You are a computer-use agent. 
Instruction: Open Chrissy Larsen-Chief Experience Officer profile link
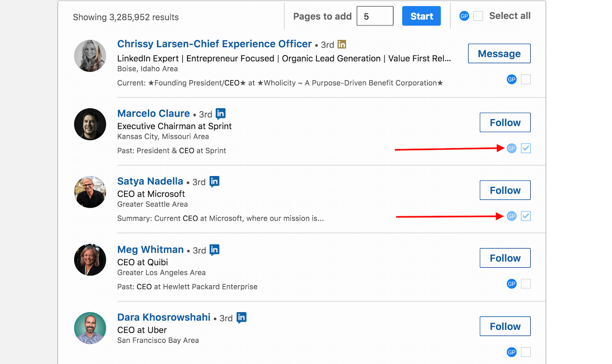coord(215,44)
